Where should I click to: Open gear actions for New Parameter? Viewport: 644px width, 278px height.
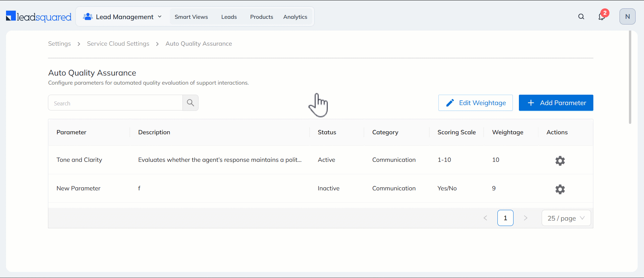[560, 189]
